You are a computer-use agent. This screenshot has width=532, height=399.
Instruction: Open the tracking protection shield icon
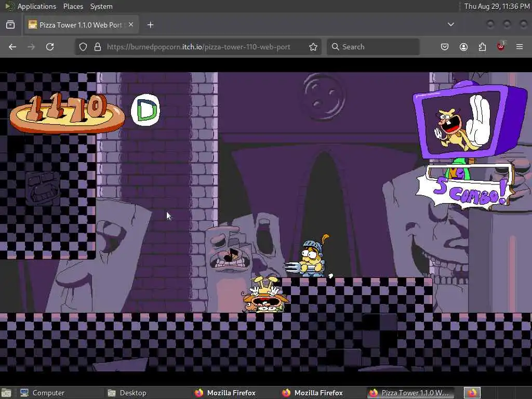(x=83, y=47)
